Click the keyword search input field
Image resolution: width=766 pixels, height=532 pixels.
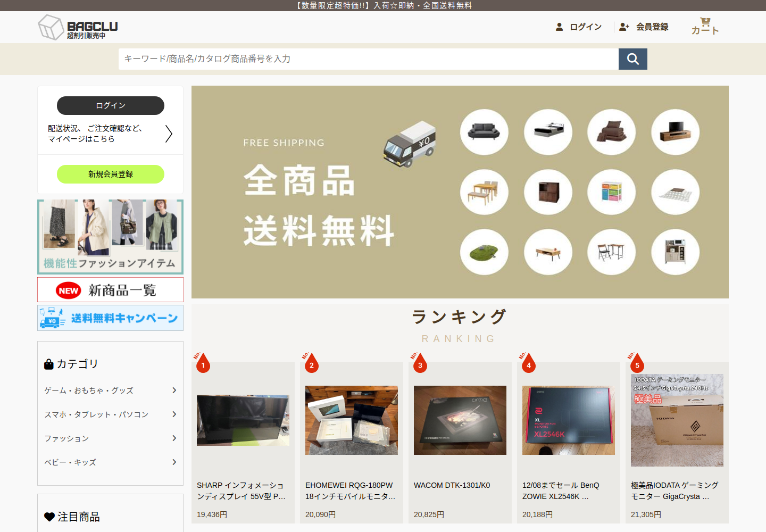[x=369, y=59]
